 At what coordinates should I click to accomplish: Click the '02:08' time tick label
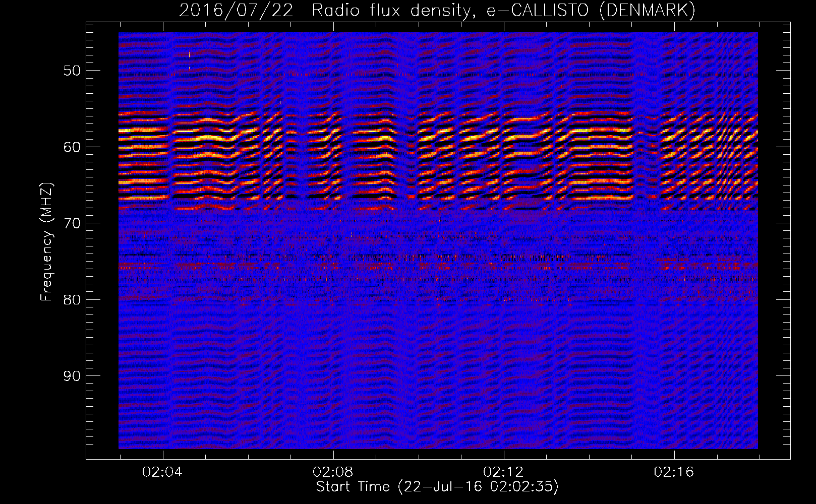333,472
